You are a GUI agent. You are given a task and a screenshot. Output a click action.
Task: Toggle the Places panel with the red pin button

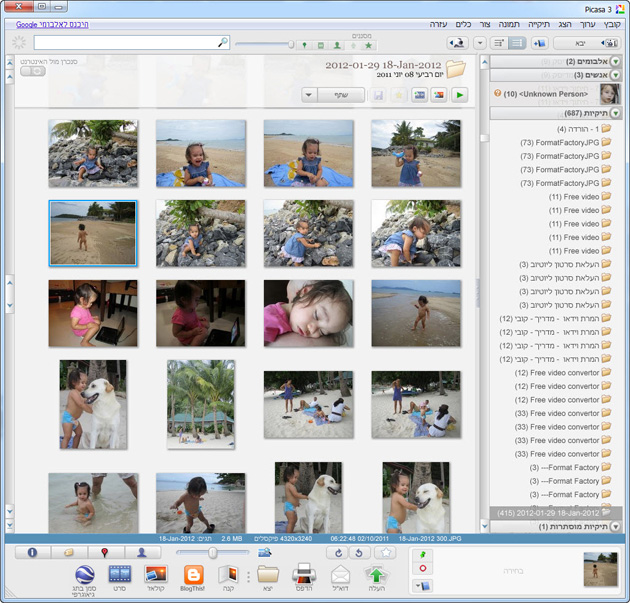105,552
